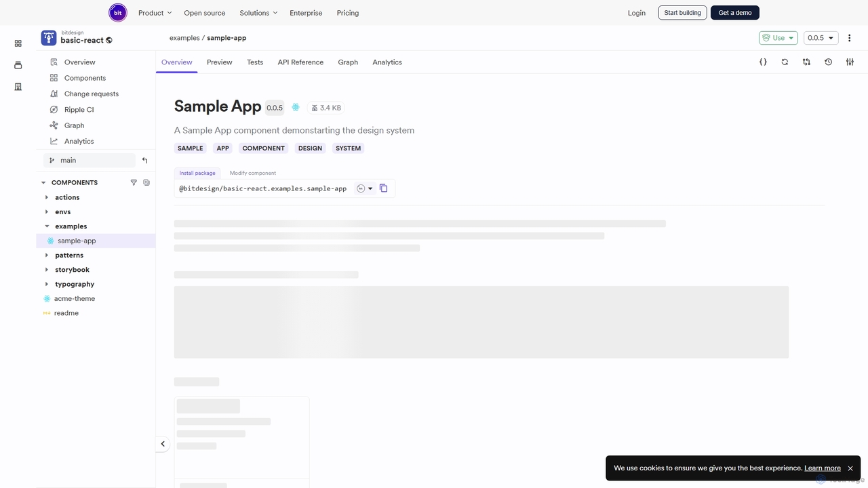The height and width of the screenshot is (488, 868).
Task: Collapse the sidebar with the left chevron
Action: (x=163, y=444)
